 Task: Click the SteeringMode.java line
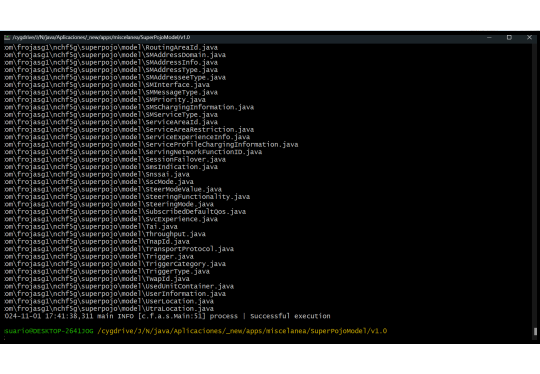(x=109, y=204)
